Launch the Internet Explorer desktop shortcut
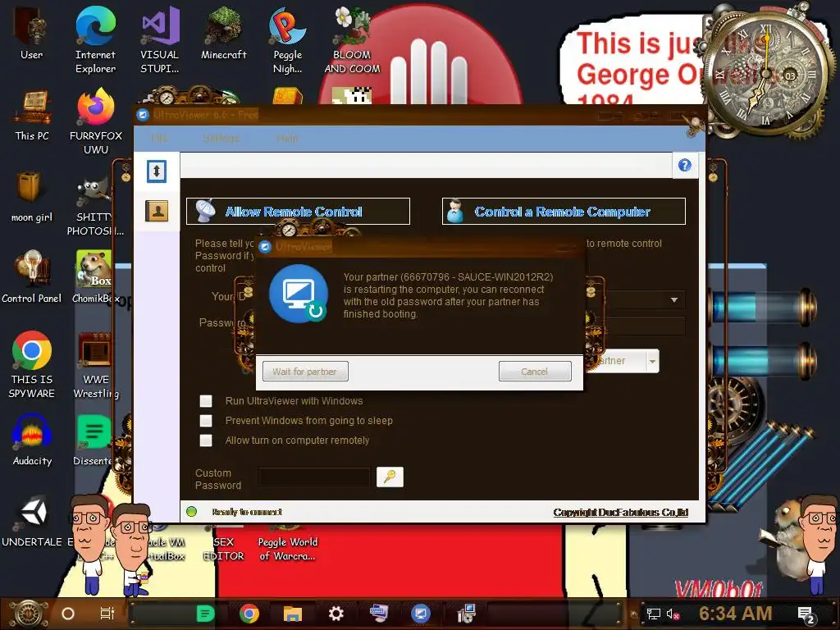The image size is (840, 630). coord(95,40)
